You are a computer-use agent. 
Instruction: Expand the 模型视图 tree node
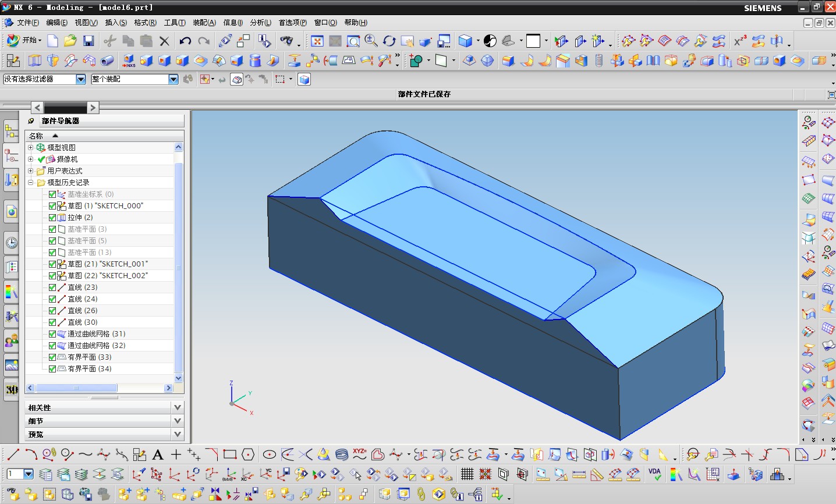click(31, 148)
